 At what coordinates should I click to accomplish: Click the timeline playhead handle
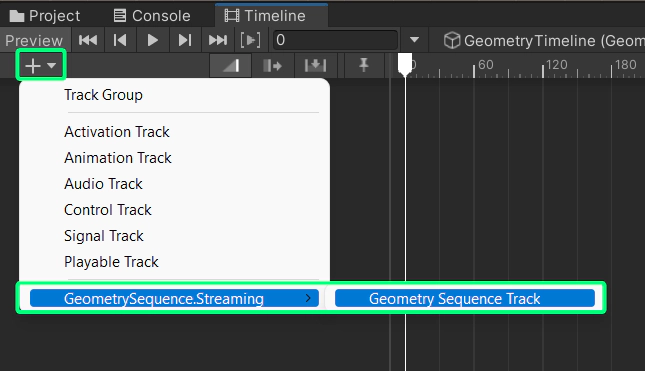tap(405, 64)
